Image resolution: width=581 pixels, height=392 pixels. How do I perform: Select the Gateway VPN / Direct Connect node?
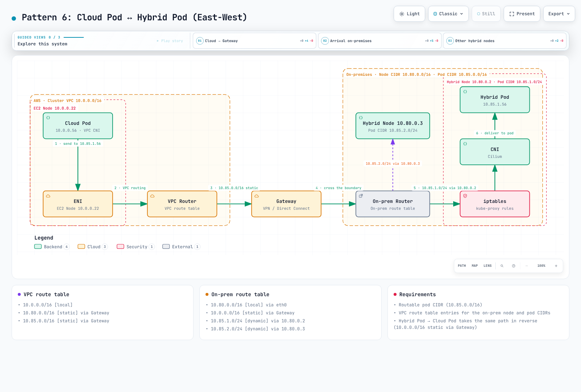(286, 204)
